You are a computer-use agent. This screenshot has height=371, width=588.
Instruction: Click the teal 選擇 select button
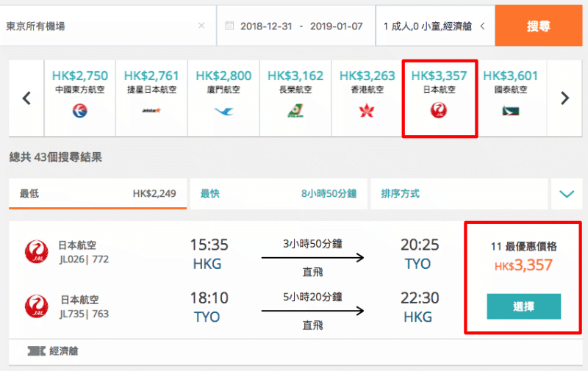tap(524, 306)
